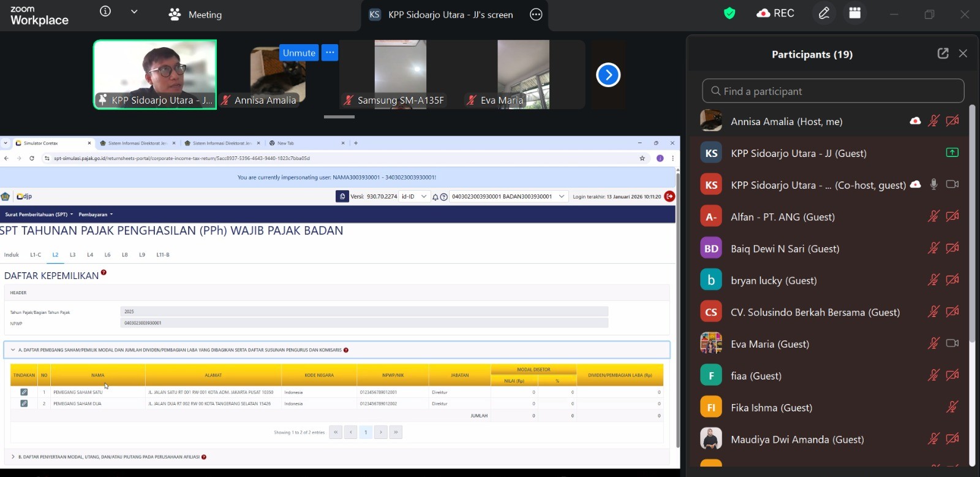Expand section B Daftar Penyertaan Modal
The height and width of the screenshot is (477, 980).
[13, 457]
